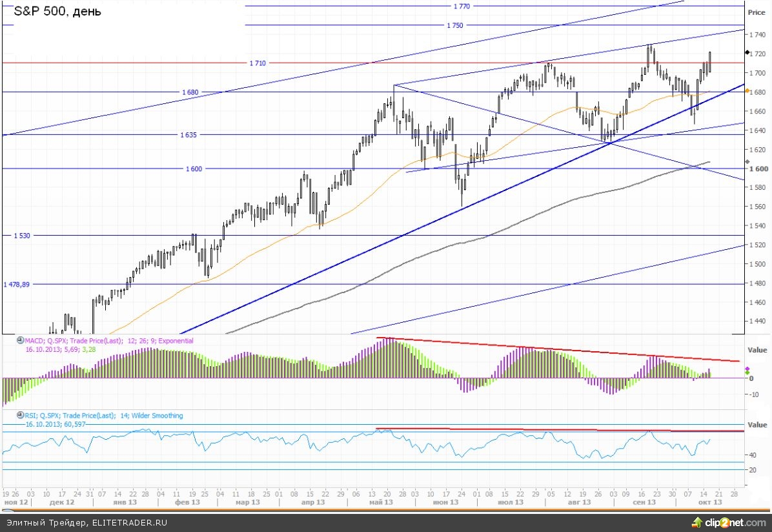This screenshot has height=532, width=772.
Task: Click the RSI indicator panel icon
Action: 20,415
